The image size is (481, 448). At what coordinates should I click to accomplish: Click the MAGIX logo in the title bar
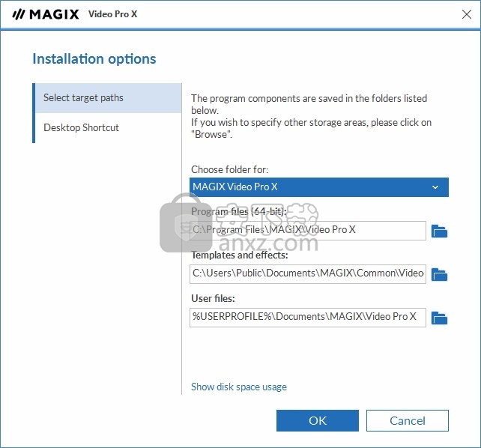pos(46,14)
